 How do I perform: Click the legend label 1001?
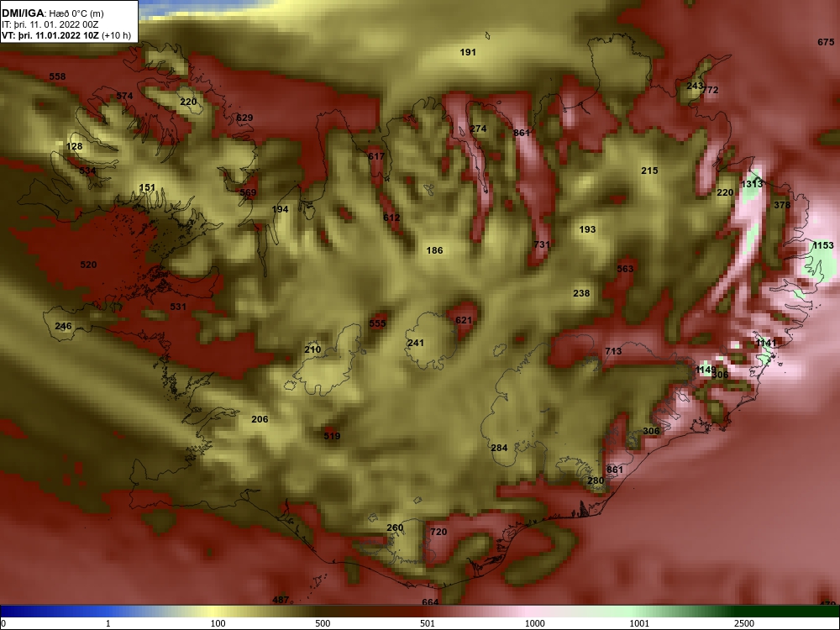click(639, 623)
